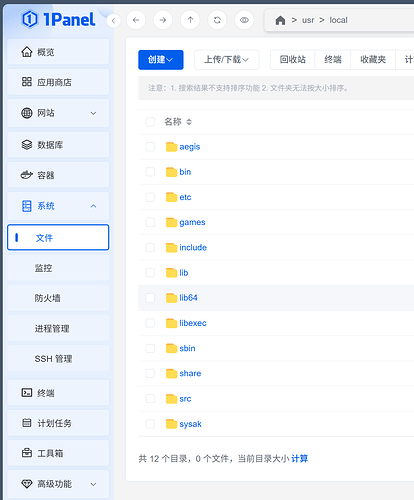414x500 pixels.
Task: Refresh the file list
Action: 217,20
